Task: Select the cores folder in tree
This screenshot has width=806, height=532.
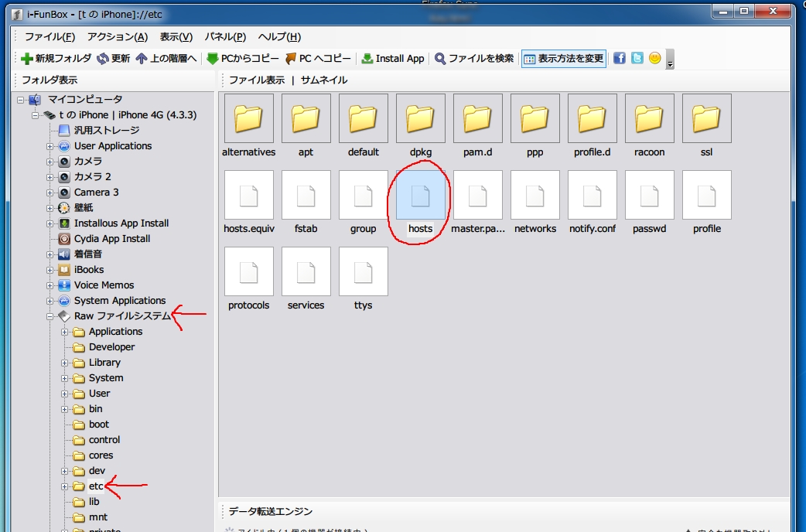Action: pos(101,455)
